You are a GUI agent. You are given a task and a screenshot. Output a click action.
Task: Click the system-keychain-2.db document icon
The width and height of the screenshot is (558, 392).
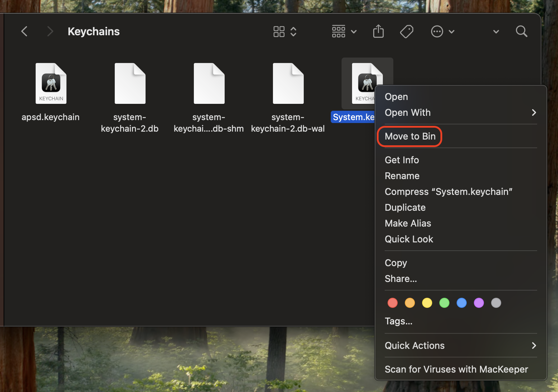tap(130, 83)
